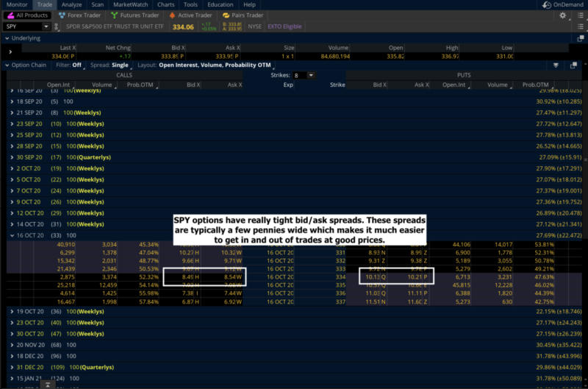The height and width of the screenshot is (389, 588).
Task: Pop out the Underlying section window
Action: pyautogui.click(x=581, y=38)
